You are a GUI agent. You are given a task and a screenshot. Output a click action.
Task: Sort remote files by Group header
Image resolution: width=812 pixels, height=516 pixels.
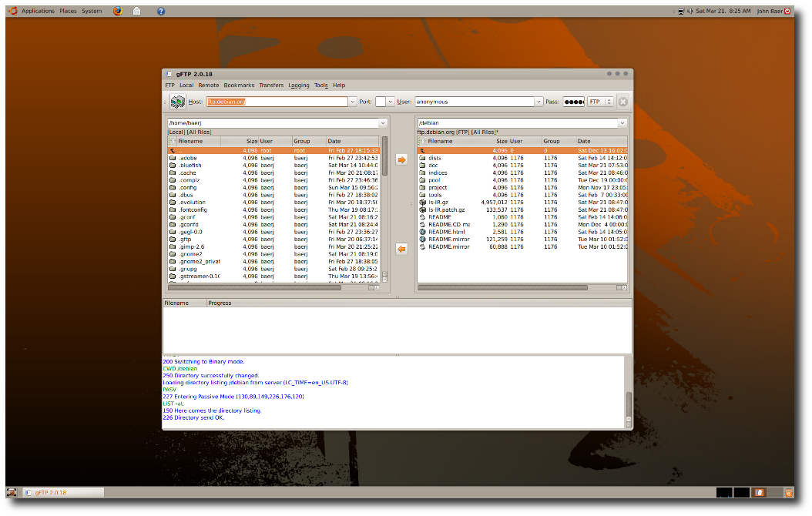(558, 141)
